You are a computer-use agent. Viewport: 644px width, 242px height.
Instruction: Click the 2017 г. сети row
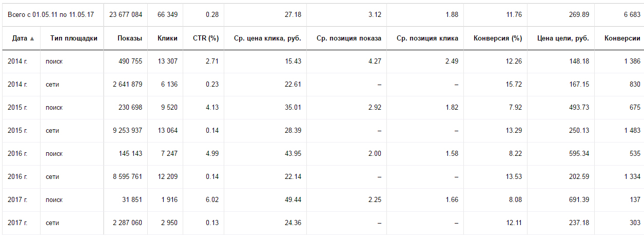tap(52, 223)
